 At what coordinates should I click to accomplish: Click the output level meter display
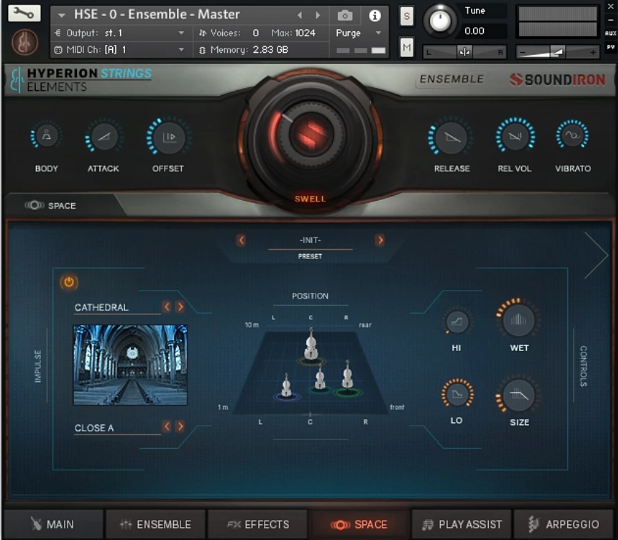557,22
